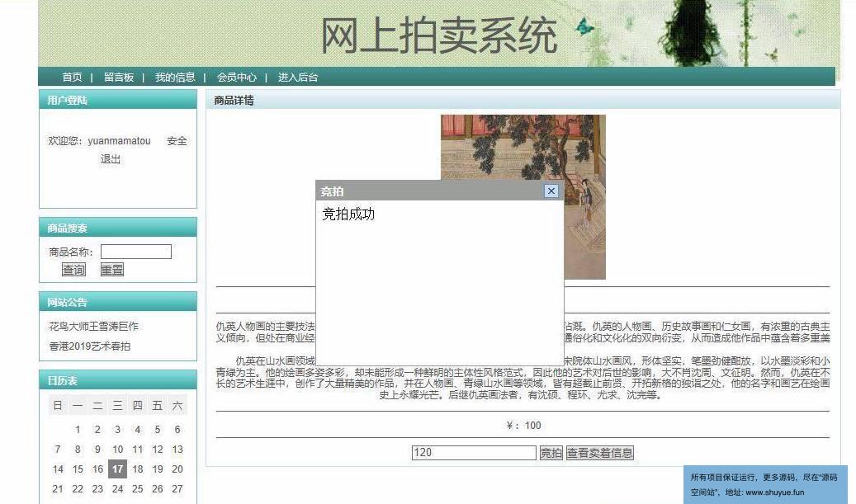
Task: Select calendar day 10
Action: [x=117, y=450]
